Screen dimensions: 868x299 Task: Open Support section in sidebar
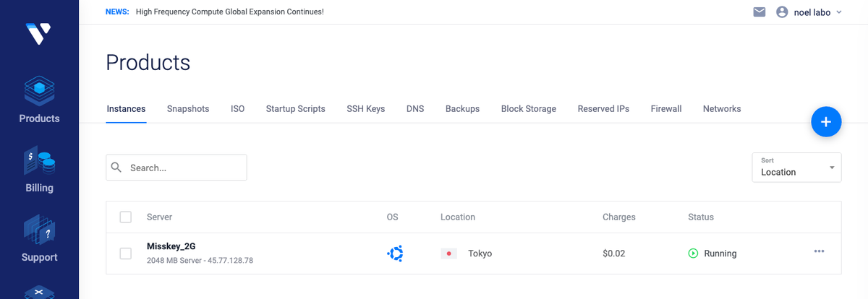point(39,240)
